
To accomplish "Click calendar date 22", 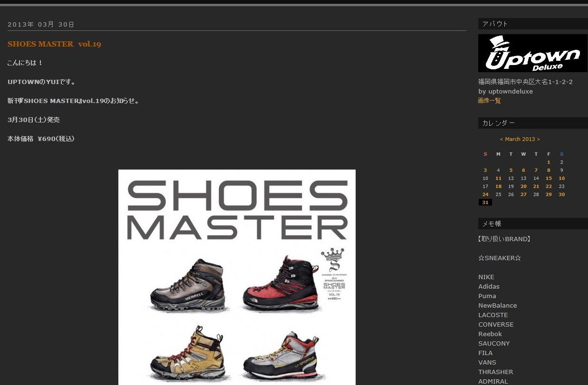I will tap(549, 187).
